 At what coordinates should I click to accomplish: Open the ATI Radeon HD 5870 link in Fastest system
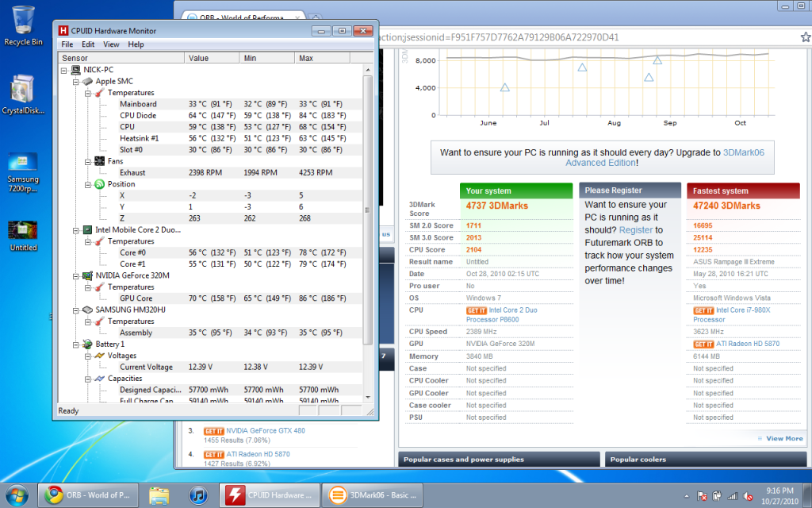point(747,344)
